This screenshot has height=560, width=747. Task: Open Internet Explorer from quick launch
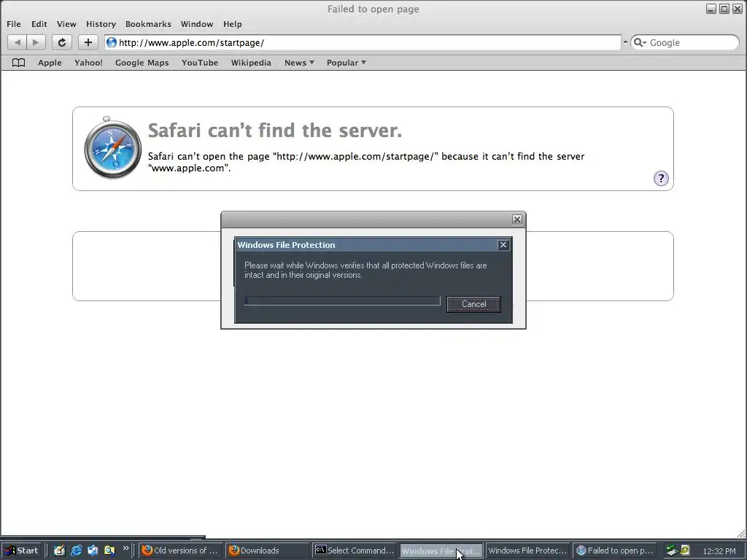(x=76, y=551)
